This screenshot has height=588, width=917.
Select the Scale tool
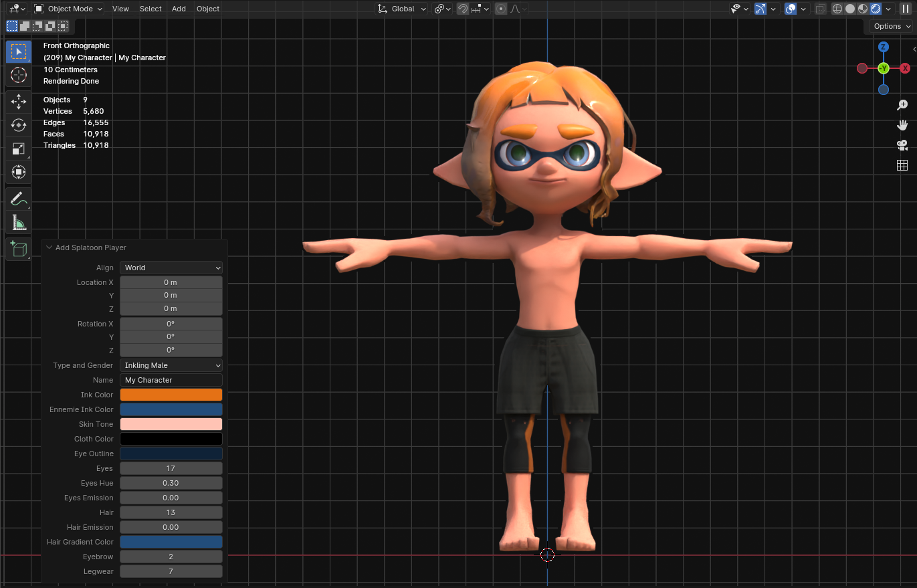click(18, 149)
